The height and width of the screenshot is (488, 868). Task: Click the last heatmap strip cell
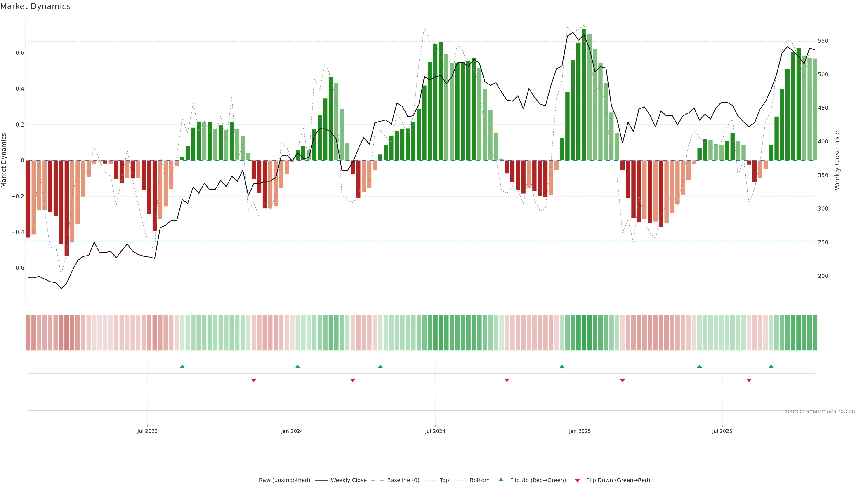tap(815, 332)
